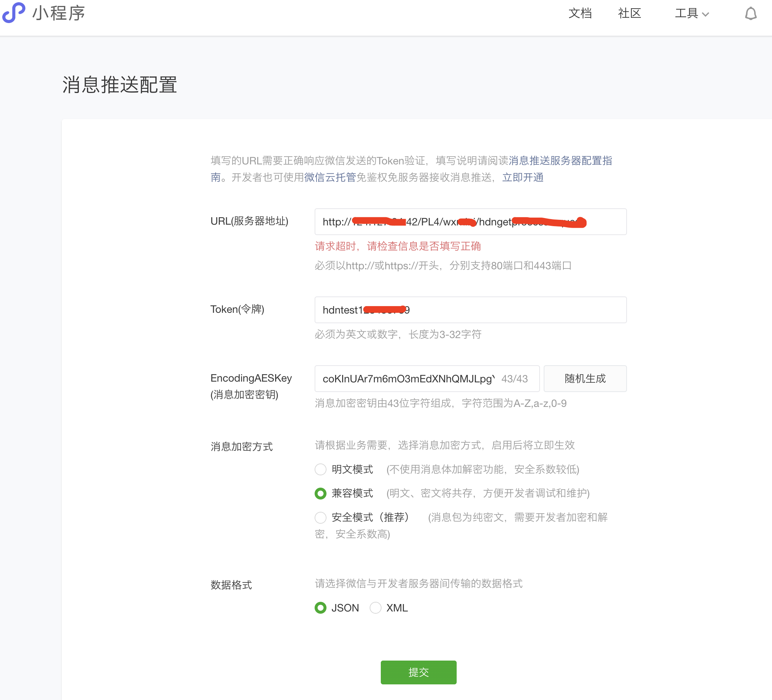Open the notification bell icon
Image resolution: width=772 pixels, height=700 pixels.
(x=750, y=14)
